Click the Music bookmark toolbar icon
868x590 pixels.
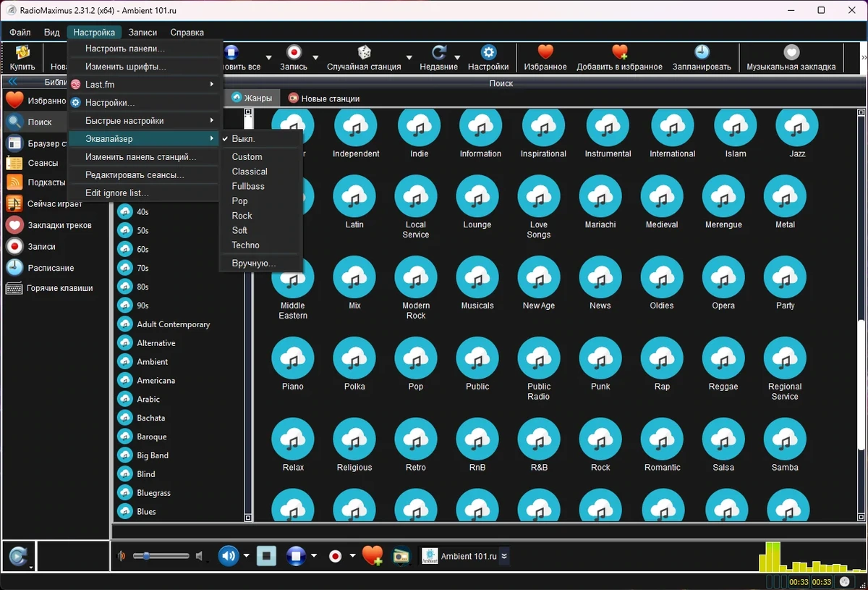pos(791,52)
